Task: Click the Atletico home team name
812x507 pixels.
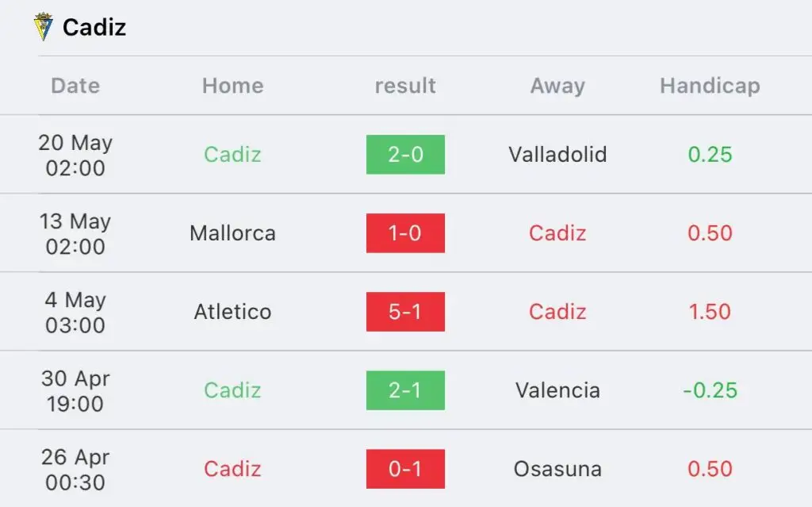Action: (x=232, y=312)
